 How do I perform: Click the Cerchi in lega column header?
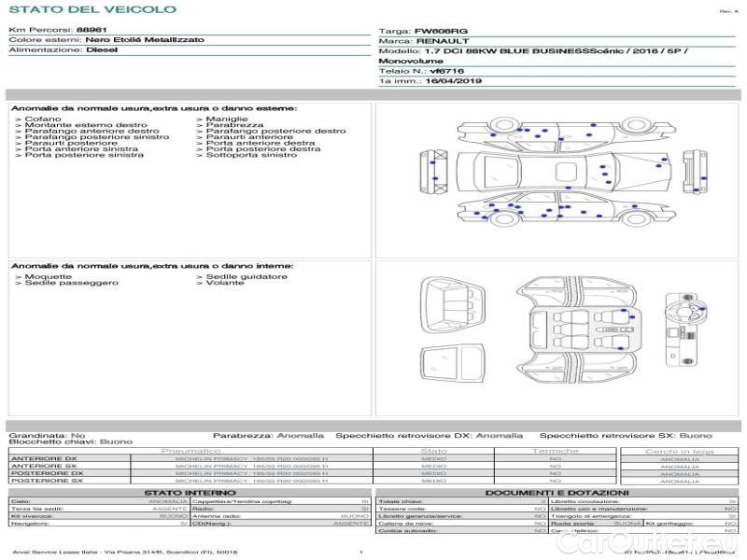coord(680,452)
